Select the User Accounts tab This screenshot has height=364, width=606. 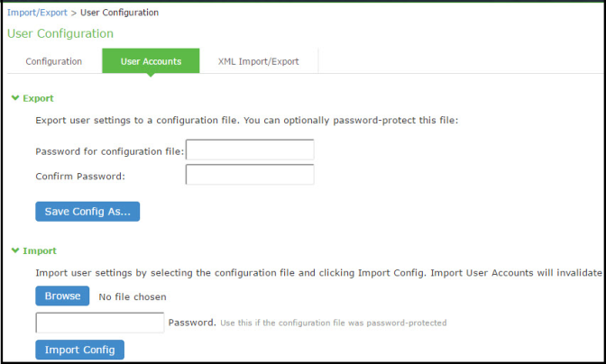pyautogui.click(x=151, y=61)
